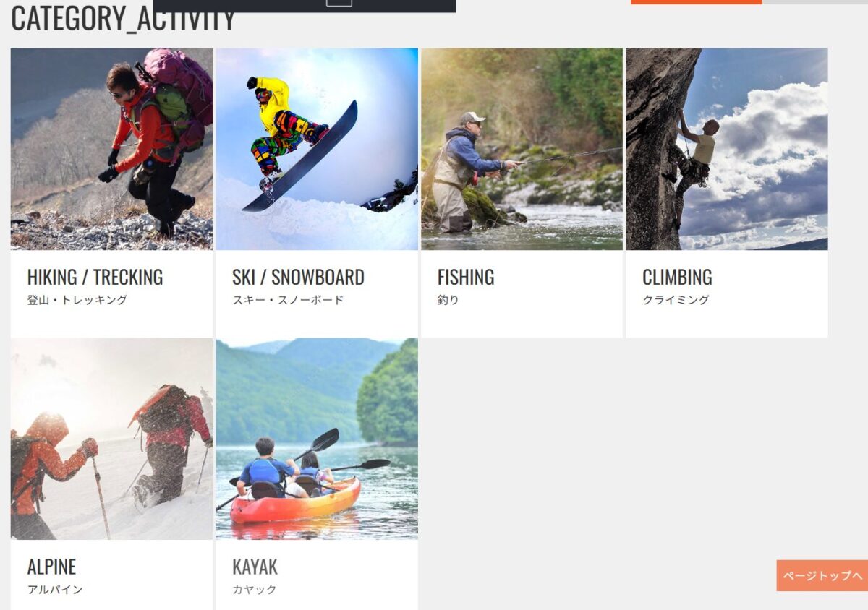Select the orange tab at top right
The image size is (868, 610).
(x=696, y=2)
